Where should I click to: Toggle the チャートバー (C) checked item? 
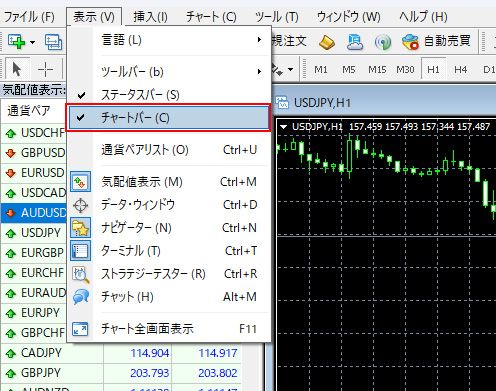click(168, 118)
